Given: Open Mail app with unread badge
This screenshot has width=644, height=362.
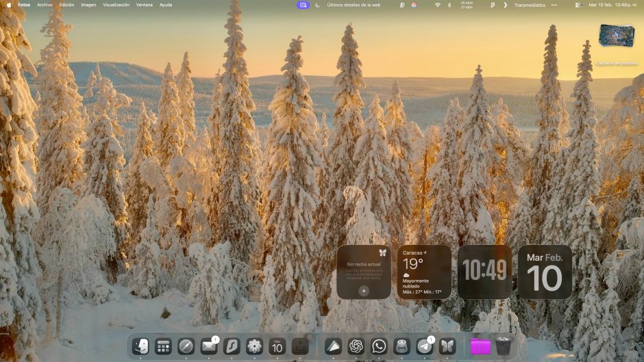Looking at the screenshot, I should tap(208, 346).
